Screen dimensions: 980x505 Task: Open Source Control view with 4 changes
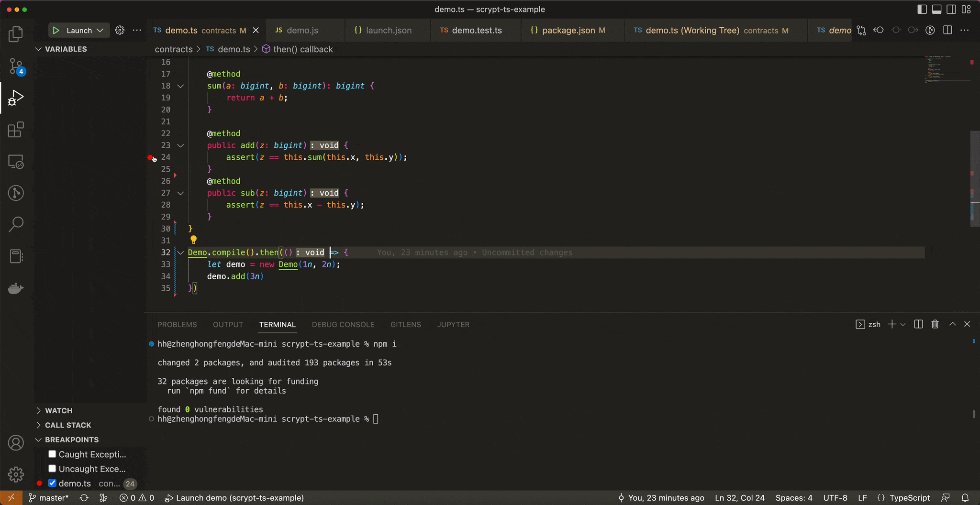(16, 66)
